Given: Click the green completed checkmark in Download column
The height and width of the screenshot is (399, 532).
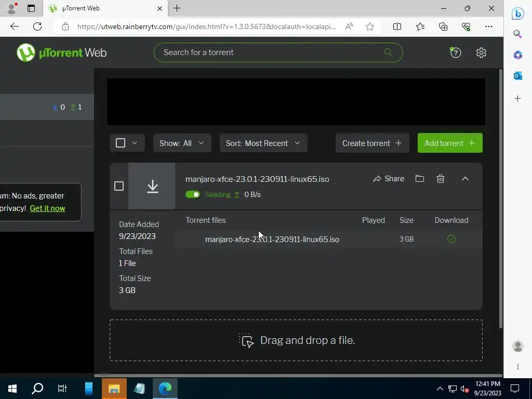Looking at the screenshot, I should point(451,239).
